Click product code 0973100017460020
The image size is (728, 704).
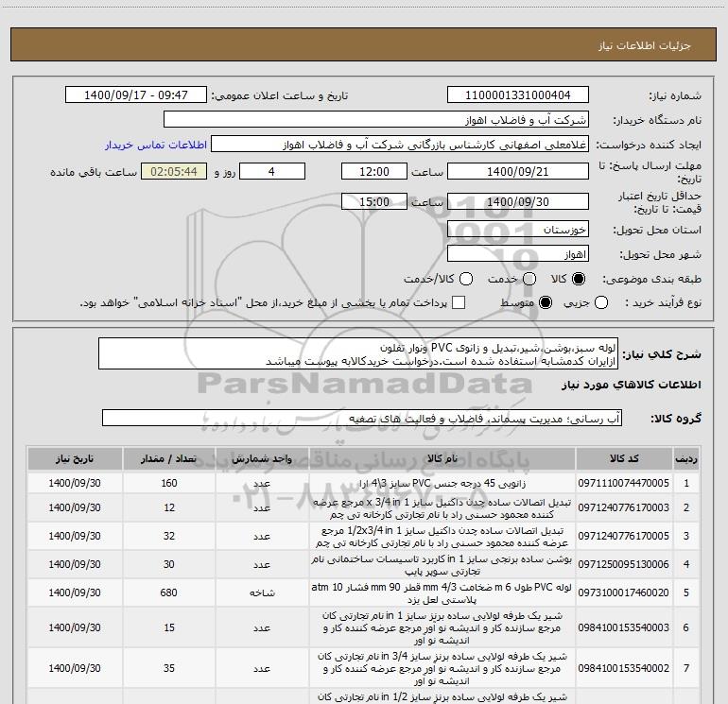click(624, 593)
